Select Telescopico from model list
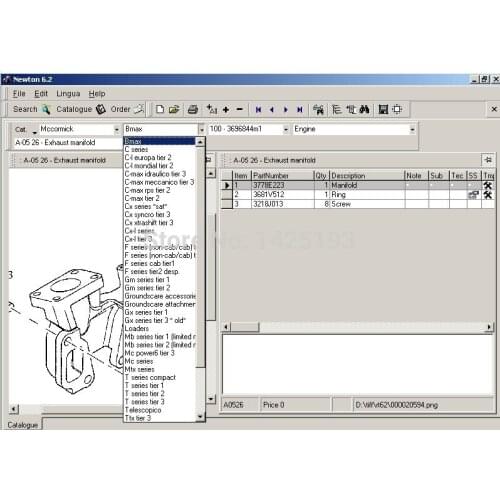The height and width of the screenshot is (500, 500). pos(159,410)
